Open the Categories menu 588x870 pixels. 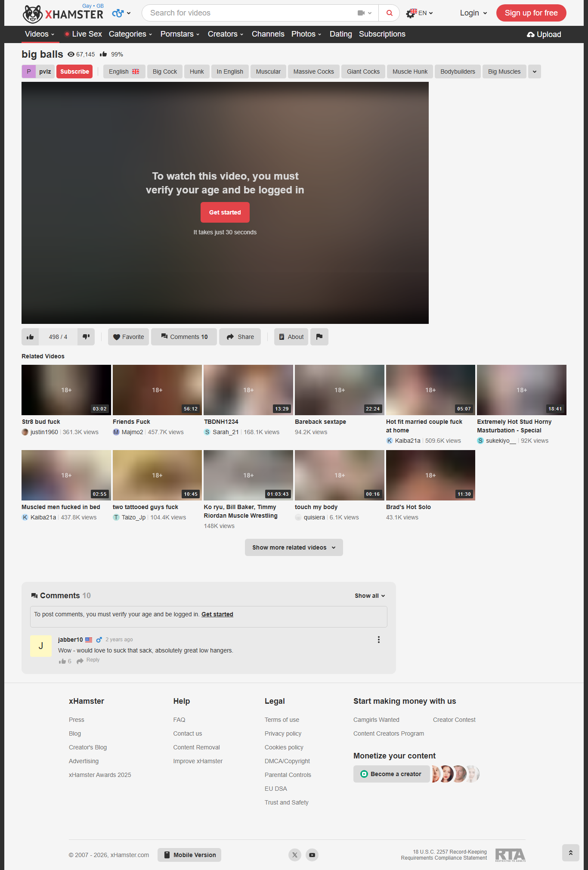coord(130,34)
